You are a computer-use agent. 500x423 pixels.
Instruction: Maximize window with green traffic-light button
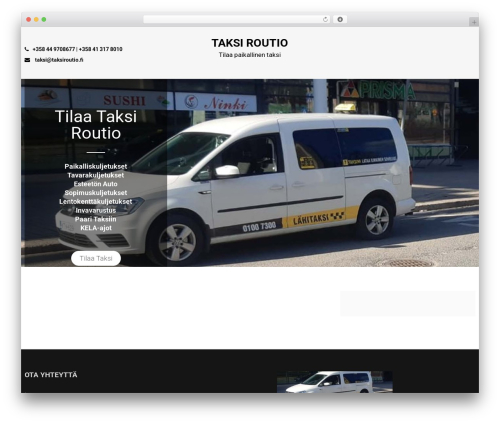coord(44,20)
